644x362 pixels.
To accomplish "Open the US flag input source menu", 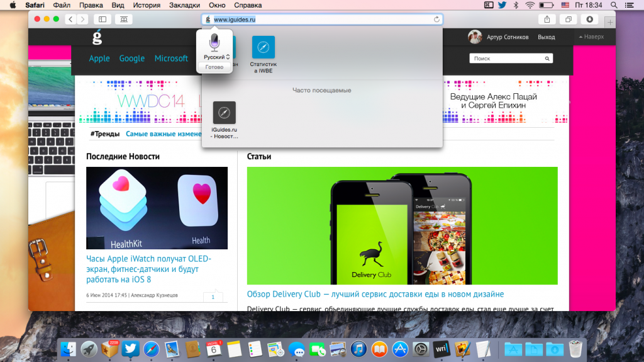I will point(565,5).
